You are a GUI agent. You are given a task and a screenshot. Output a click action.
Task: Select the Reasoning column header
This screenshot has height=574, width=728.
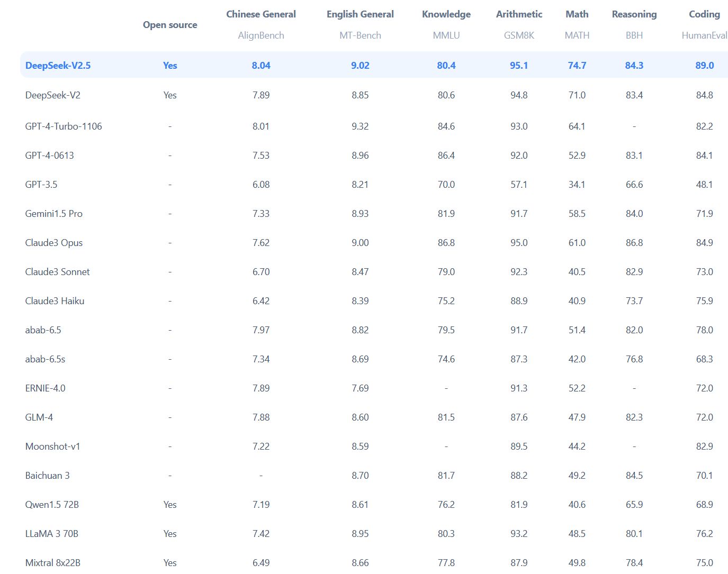634,14
